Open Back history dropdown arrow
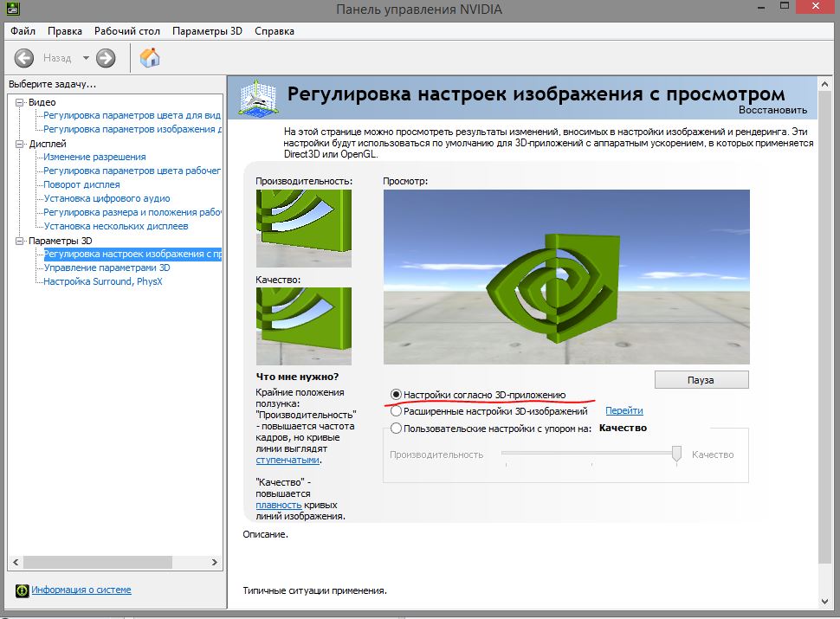This screenshot has width=840, height=619. pyautogui.click(x=86, y=58)
